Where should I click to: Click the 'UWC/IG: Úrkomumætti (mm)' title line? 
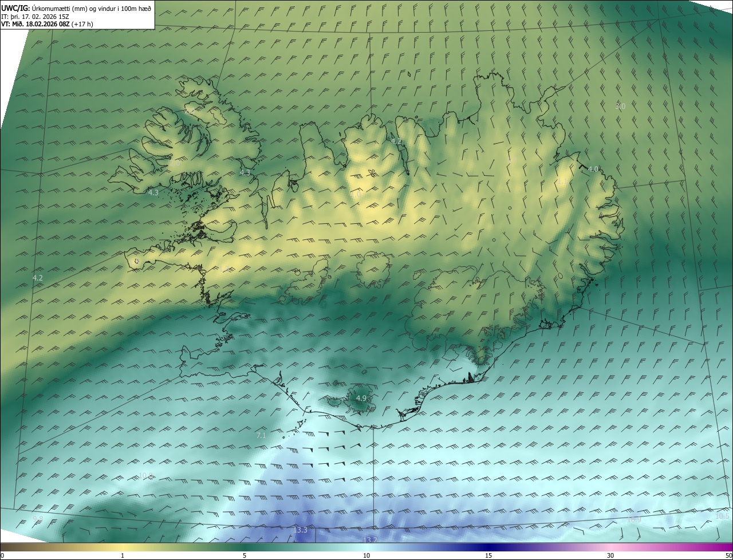pyautogui.click(x=76, y=7)
